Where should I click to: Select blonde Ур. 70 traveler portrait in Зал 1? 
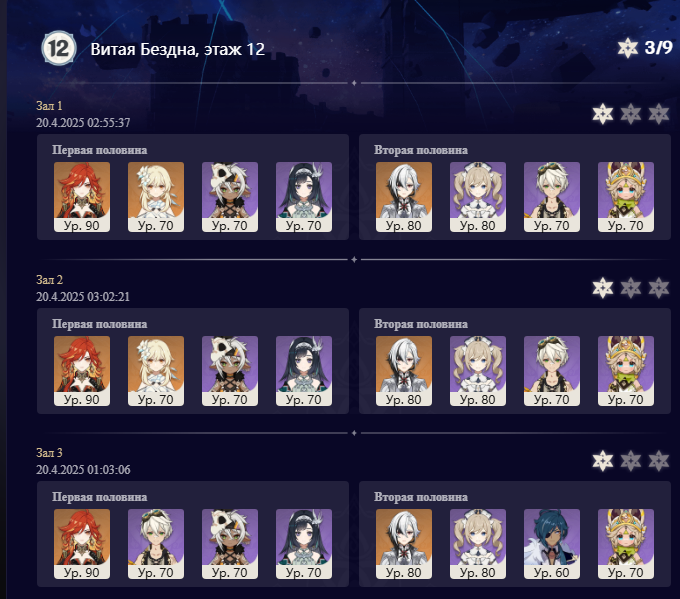point(156,197)
